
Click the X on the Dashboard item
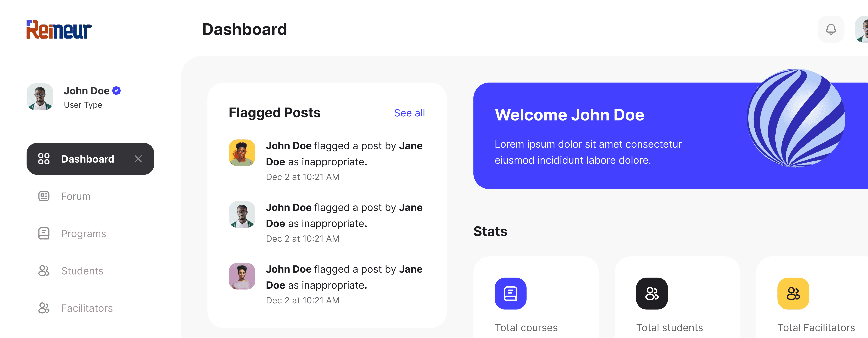click(138, 159)
